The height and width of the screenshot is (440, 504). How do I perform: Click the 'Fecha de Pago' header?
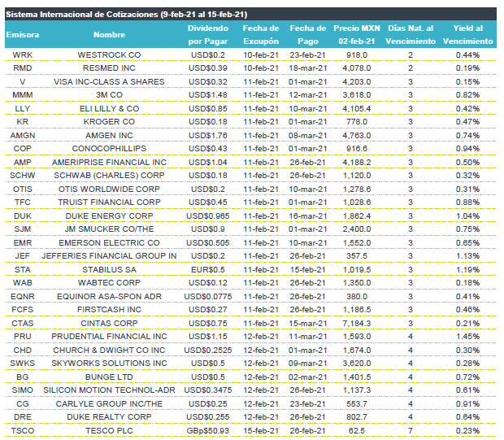click(308, 35)
